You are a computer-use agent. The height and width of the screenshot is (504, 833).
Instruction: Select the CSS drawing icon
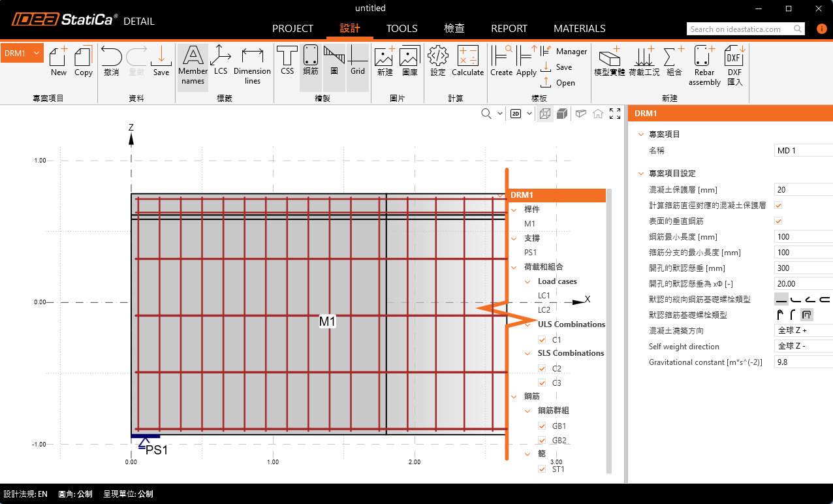pos(287,62)
